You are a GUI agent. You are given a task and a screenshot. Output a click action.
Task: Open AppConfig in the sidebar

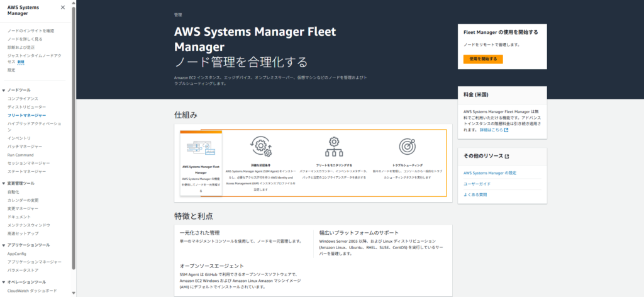click(x=16, y=254)
